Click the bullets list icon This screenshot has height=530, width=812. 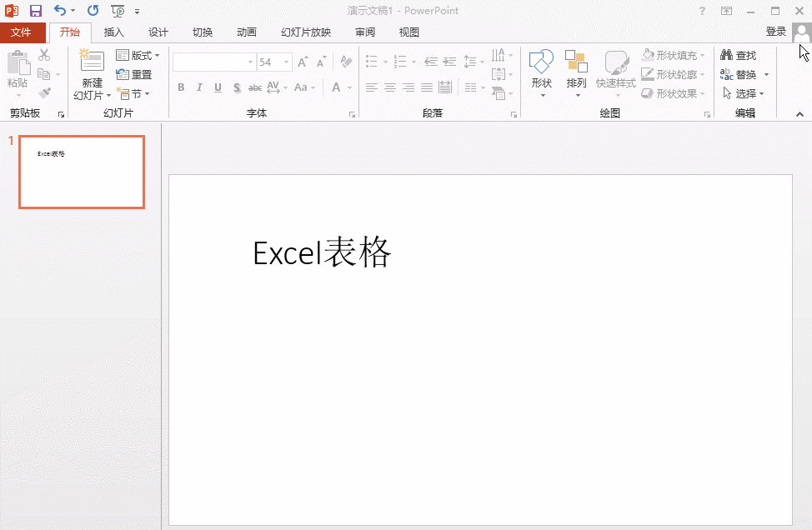tap(372, 62)
